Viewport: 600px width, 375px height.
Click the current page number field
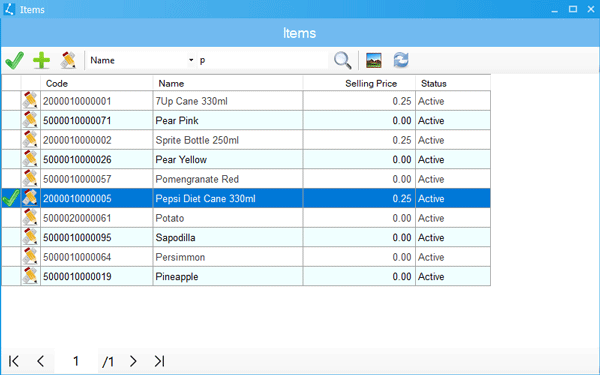[x=76, y=361]
